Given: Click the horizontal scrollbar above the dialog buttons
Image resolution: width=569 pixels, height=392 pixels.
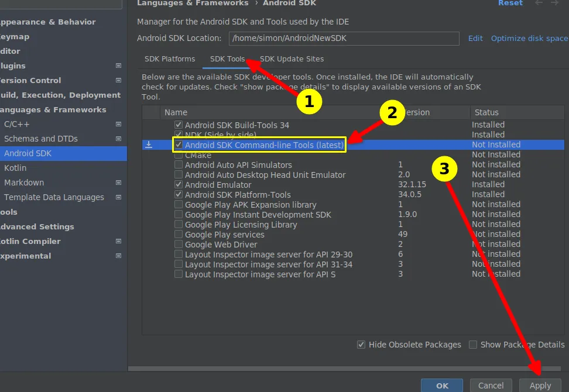Looking at the screenshot, I should pyautogui.click(x=344, y=369).
